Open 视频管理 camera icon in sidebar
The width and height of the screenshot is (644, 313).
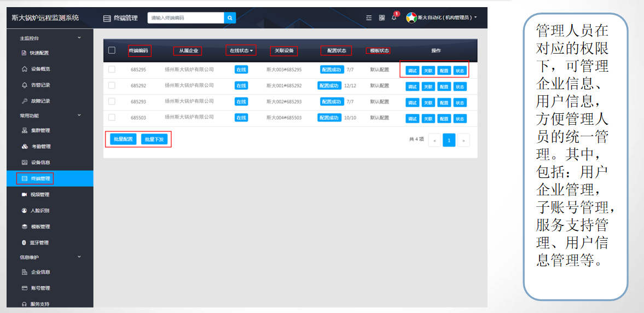coord(25,195)
